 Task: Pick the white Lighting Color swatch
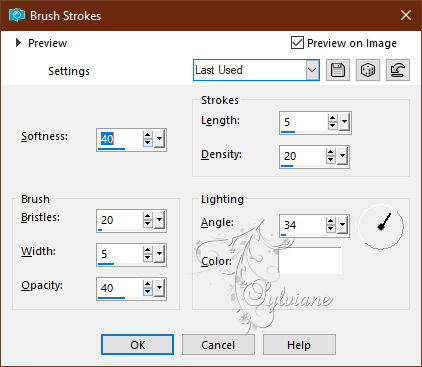310,261
